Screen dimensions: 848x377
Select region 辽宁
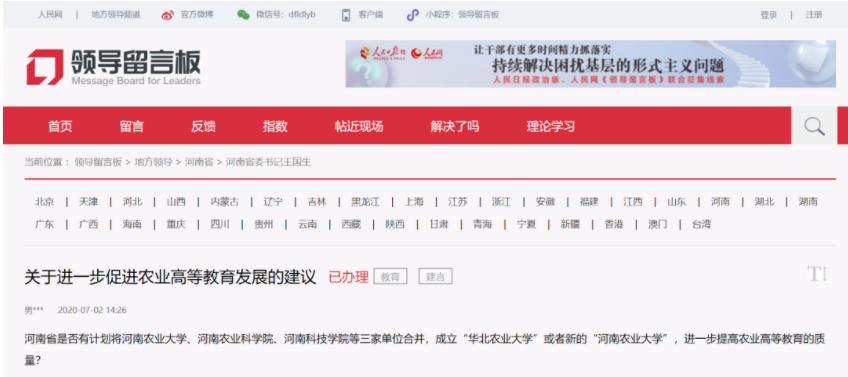pos(273,202)
